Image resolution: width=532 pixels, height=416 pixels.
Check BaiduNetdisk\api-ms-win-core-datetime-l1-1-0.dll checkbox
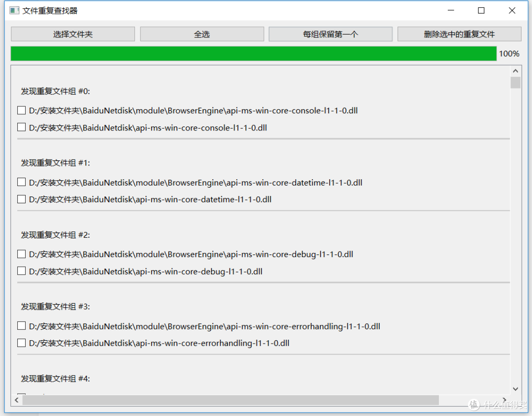[21, 199]
